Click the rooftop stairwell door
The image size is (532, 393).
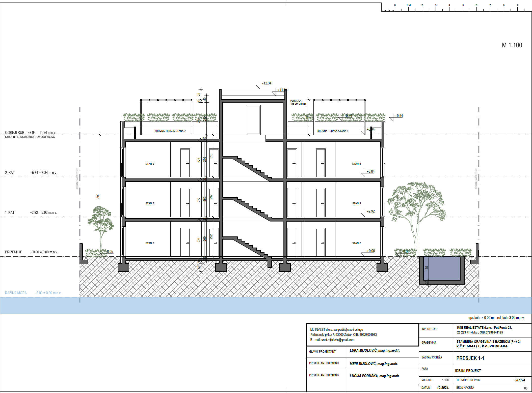(253, 120)
